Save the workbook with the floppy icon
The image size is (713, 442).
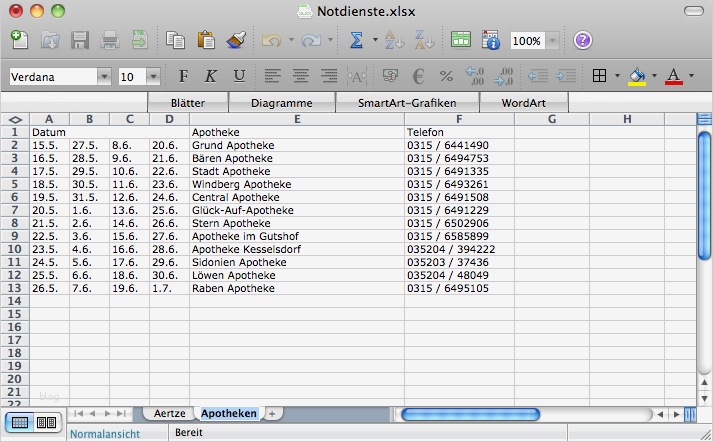point(80,40)
